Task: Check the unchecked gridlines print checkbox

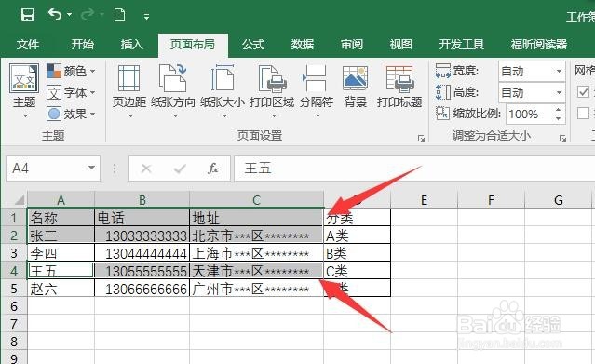Action: coord(583,113)
